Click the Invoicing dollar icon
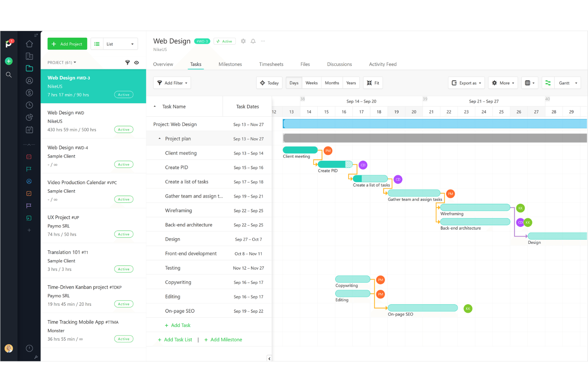588x392 pixels. point(29,93)
